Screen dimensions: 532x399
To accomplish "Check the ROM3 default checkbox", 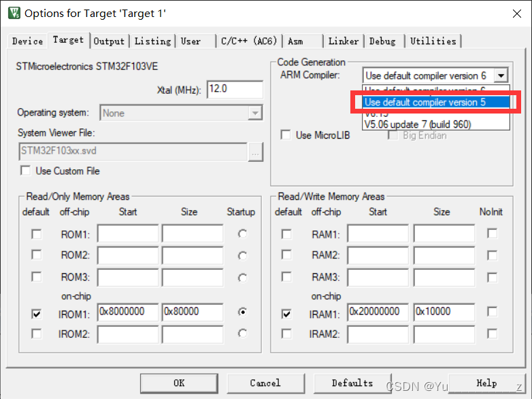I will coord(36,277).
